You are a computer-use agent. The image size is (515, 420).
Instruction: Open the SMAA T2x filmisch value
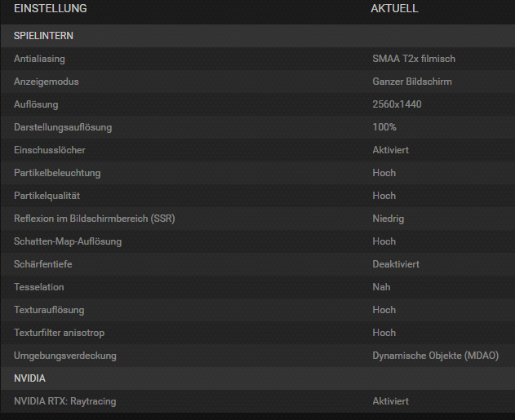[x=414, y=59]
